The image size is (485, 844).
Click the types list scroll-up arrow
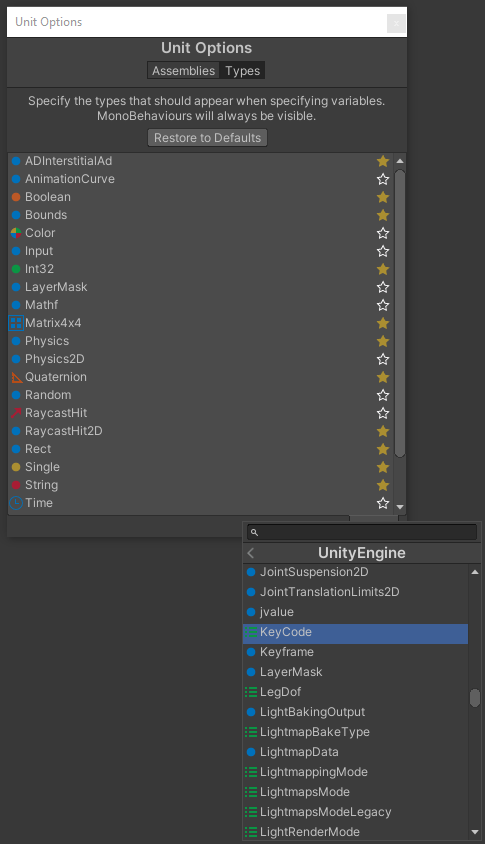pyautogui.click(x=400, y=161)
